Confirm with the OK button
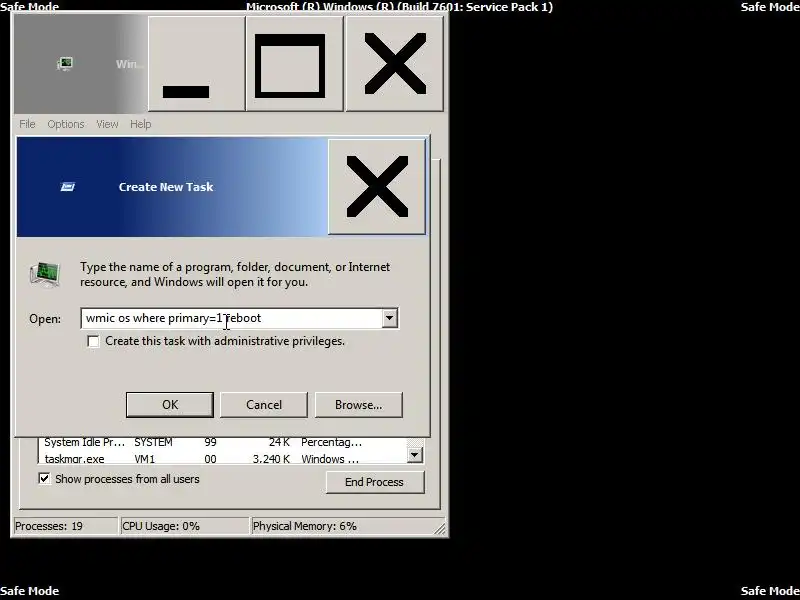This screenshot has width=800, height=600. [170, 405]
